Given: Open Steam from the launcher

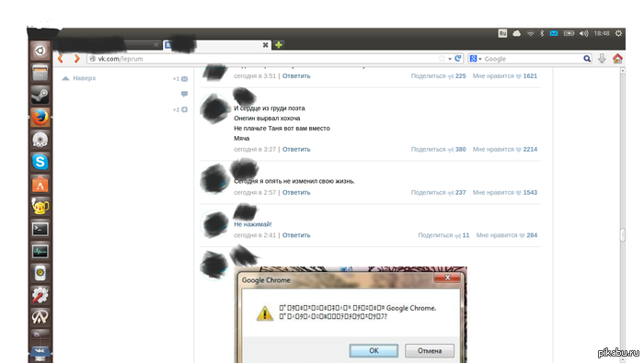Looking at the screenshot, I should pyautogui.click(x=40, y=96).
